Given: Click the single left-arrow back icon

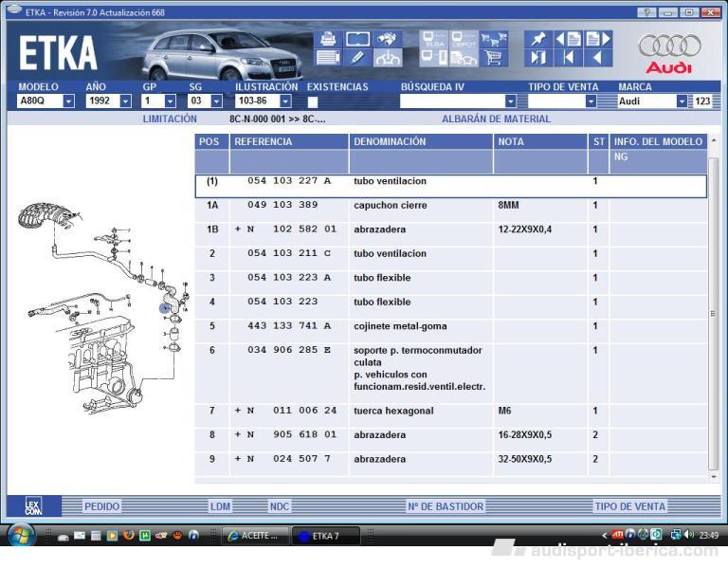Looking at the screenshot, I should 598,58.
